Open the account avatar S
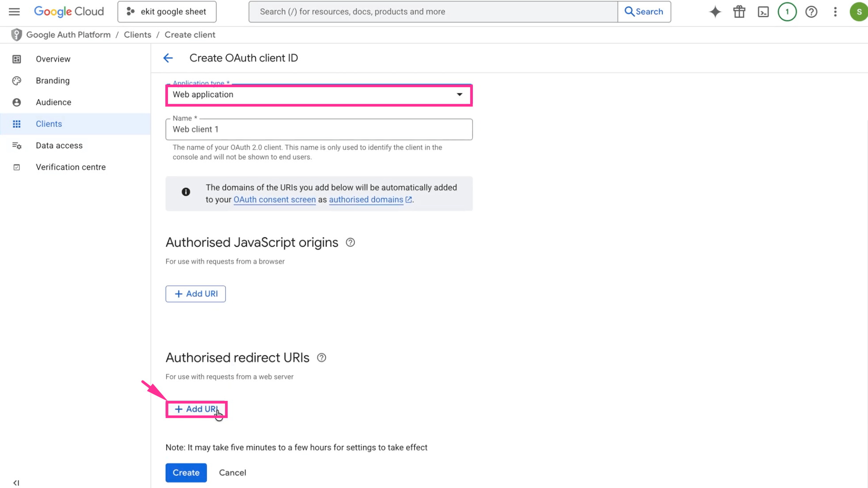Image resolution: width=868 pixels, height=488 pixels. [859, 12]
